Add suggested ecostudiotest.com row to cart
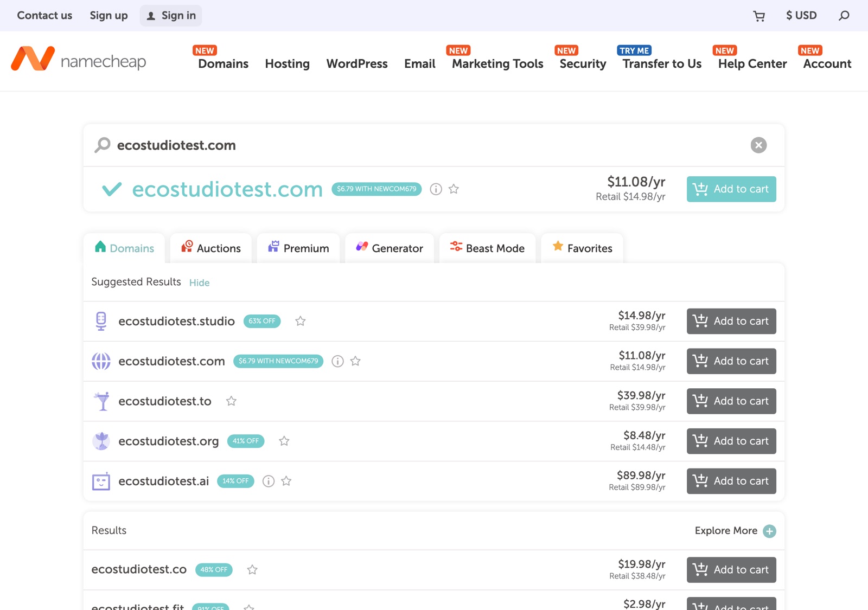868x610 pixels. tap(731, 361)
